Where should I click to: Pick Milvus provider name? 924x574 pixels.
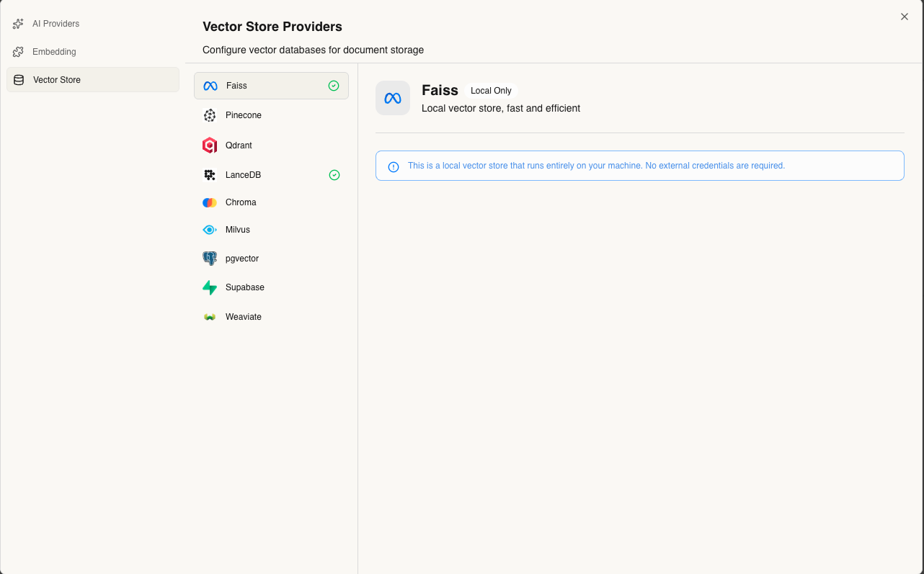click(x=238, y=230)
